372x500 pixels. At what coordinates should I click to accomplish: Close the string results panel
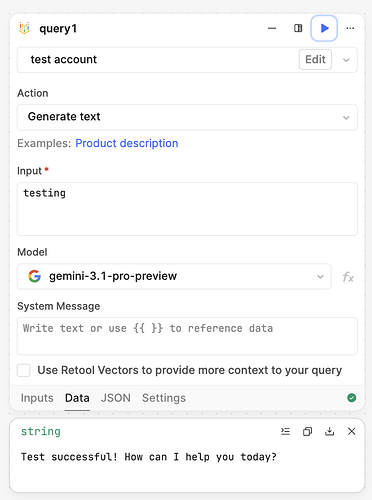[x=351, y=431]
